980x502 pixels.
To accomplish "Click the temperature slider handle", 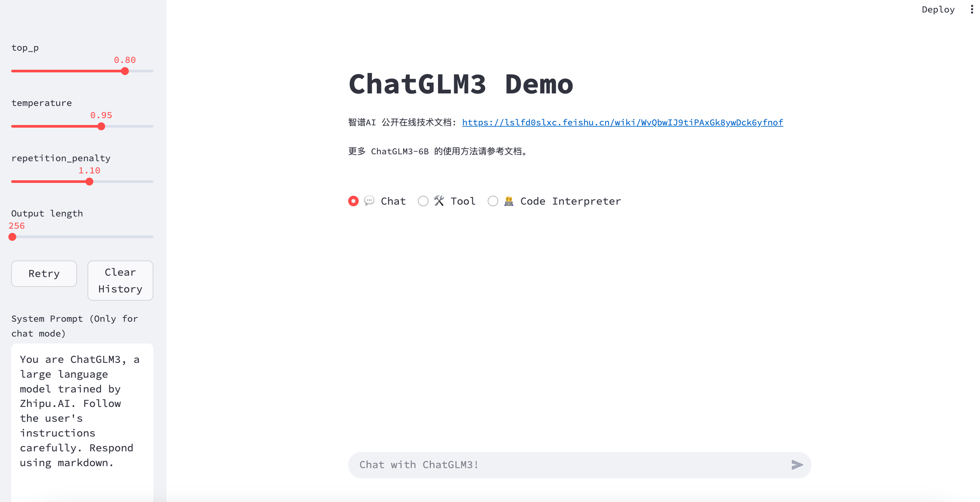I will click(101, 126).
